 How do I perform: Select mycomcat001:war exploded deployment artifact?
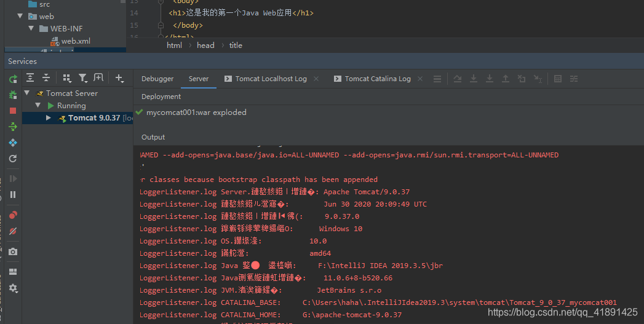point(196,113)
